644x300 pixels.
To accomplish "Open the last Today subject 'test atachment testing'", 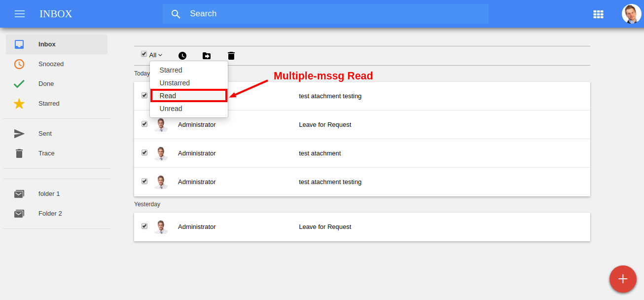I will (330, 182).
